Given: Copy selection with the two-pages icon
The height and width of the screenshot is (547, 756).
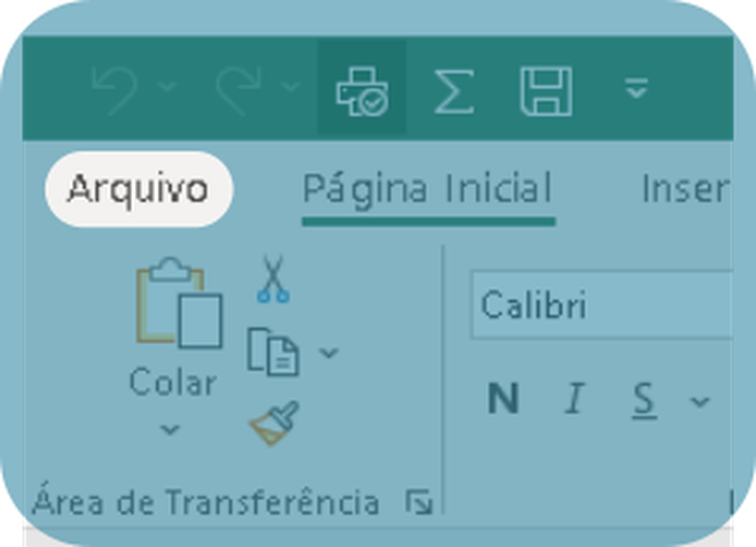Looking at the screenshot, I should point(273,351).
